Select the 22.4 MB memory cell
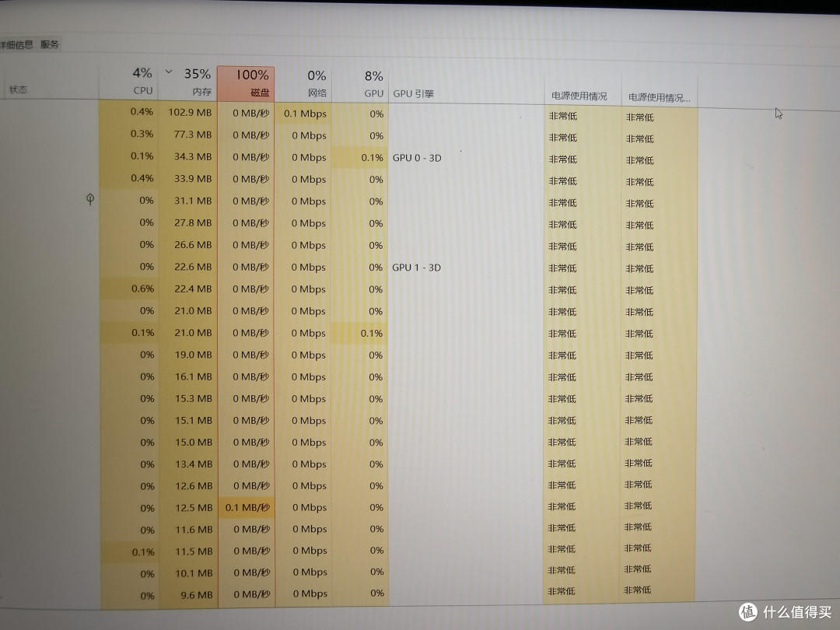This screenshot has height=630, width=840. coord(188,289)
